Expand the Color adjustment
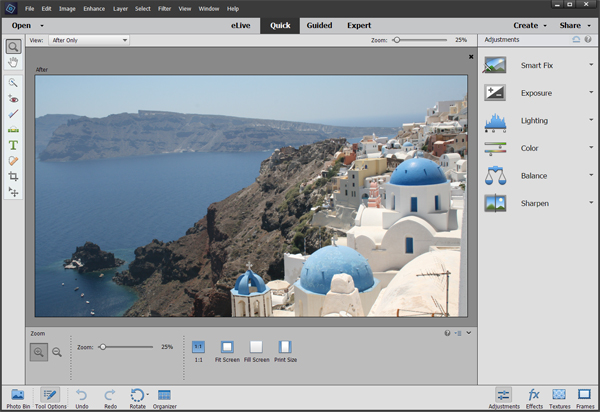 point(591,147)
